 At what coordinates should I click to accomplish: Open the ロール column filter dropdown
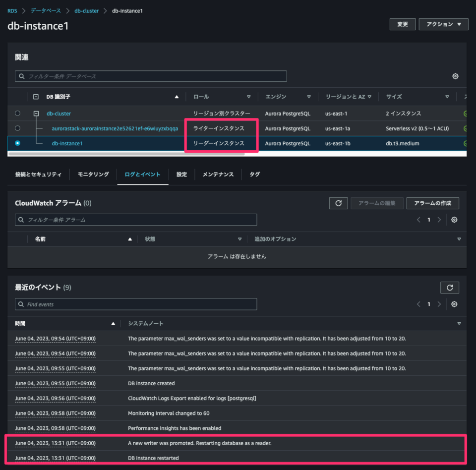pyautogui.click(x=249, y=97)
